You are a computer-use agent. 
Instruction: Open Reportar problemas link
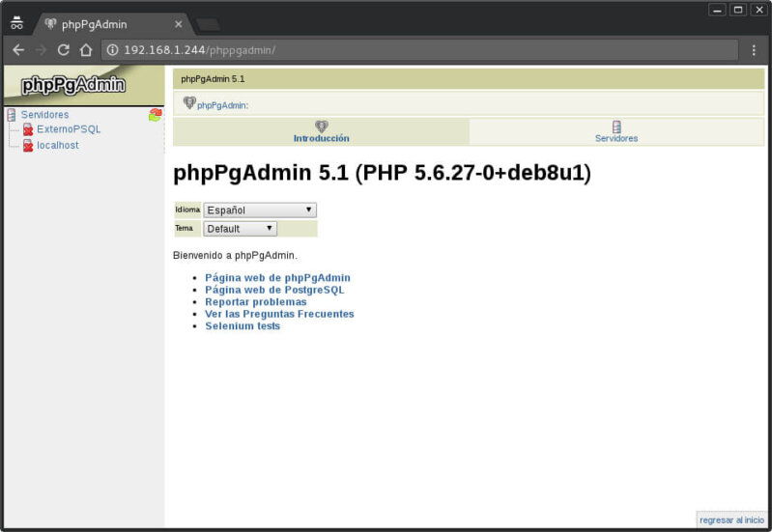pyautogui.click(x=256, y=301)
